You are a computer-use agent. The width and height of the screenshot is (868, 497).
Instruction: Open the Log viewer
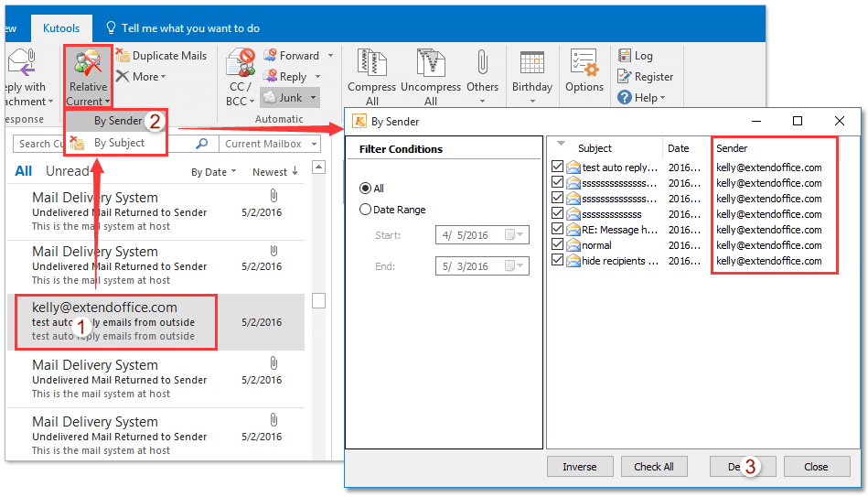tap(625, 56)
